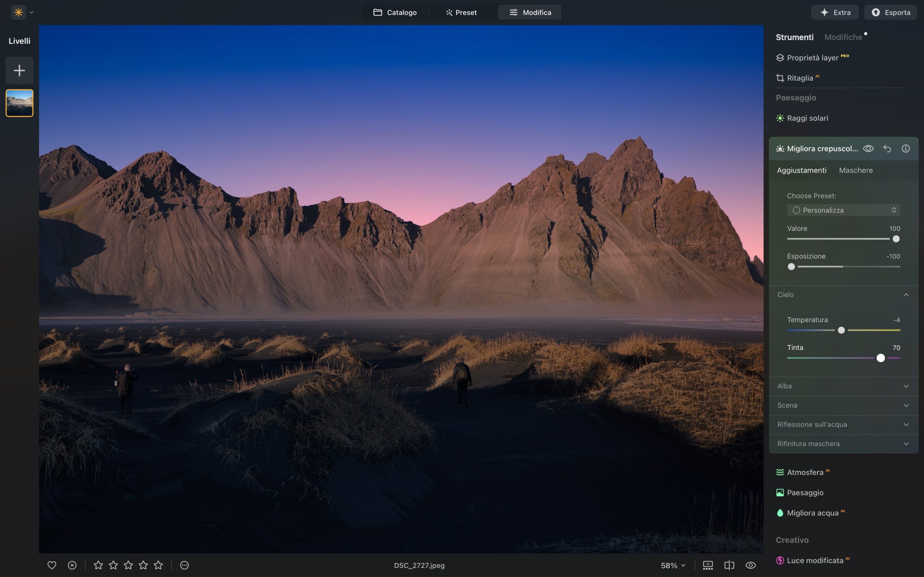Collapse the Cielo section
Viewport: 924px width, 577px height.
pos(906,294)
